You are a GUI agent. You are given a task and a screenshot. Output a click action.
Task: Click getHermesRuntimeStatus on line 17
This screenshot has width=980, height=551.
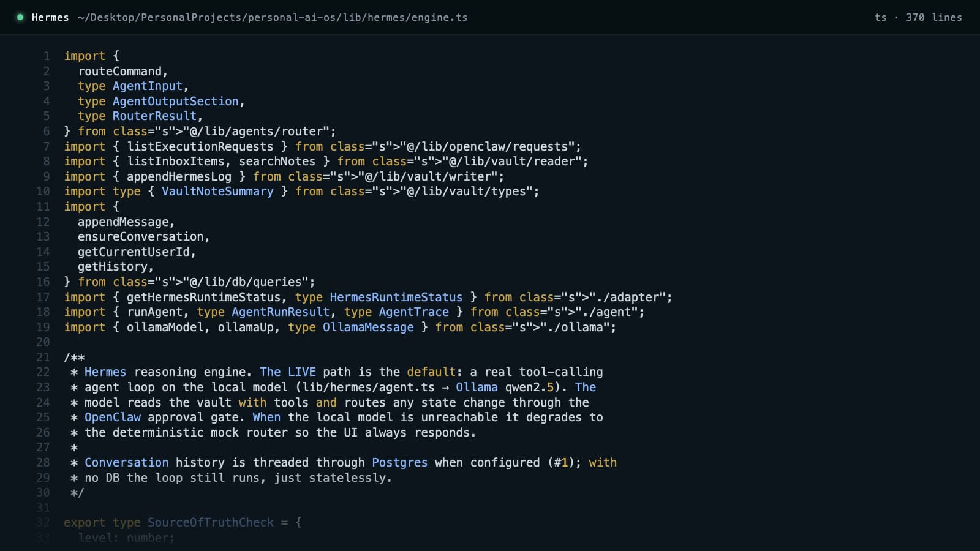(x=203, y=297)
